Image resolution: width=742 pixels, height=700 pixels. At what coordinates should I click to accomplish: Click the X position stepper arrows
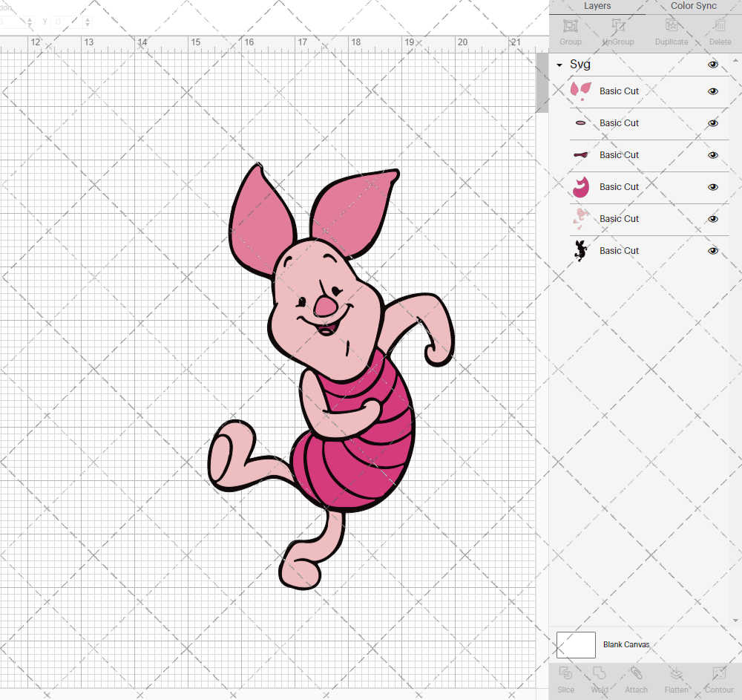[x=30, y=22]
